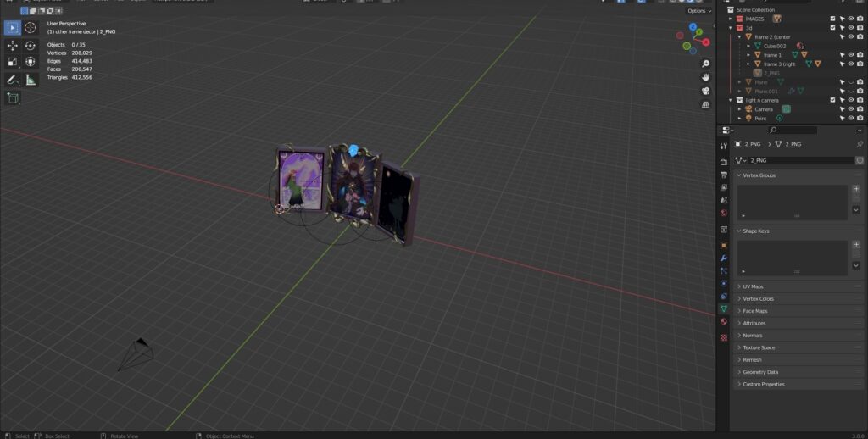Toggle exclude checkbox for 3d collection
Viewport: 868px width, 439px height.
click(832, 28)
